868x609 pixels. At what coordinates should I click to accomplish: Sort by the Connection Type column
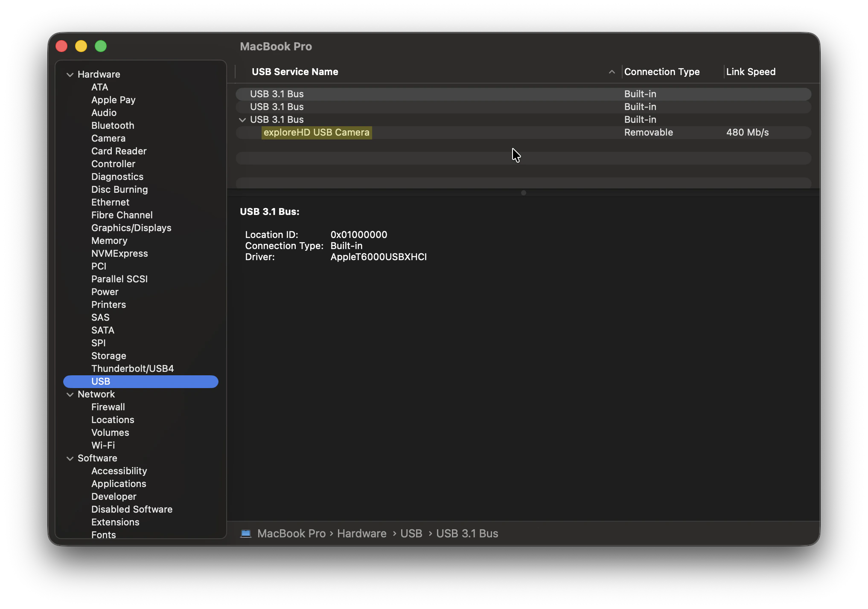(x=661, y=72)
